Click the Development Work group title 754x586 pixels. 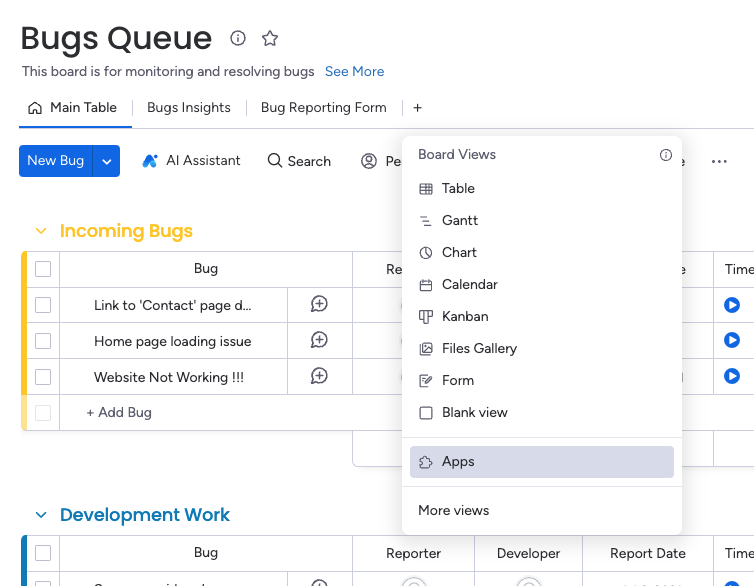[x=145, y=515]
